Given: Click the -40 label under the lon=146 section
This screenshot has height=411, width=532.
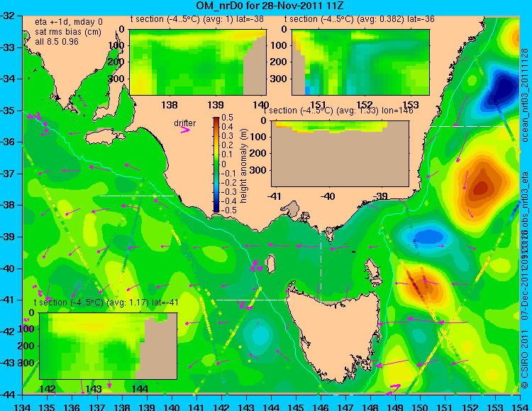Looking at the screenshot, I should pyautogui.click(x=328, y=196).
